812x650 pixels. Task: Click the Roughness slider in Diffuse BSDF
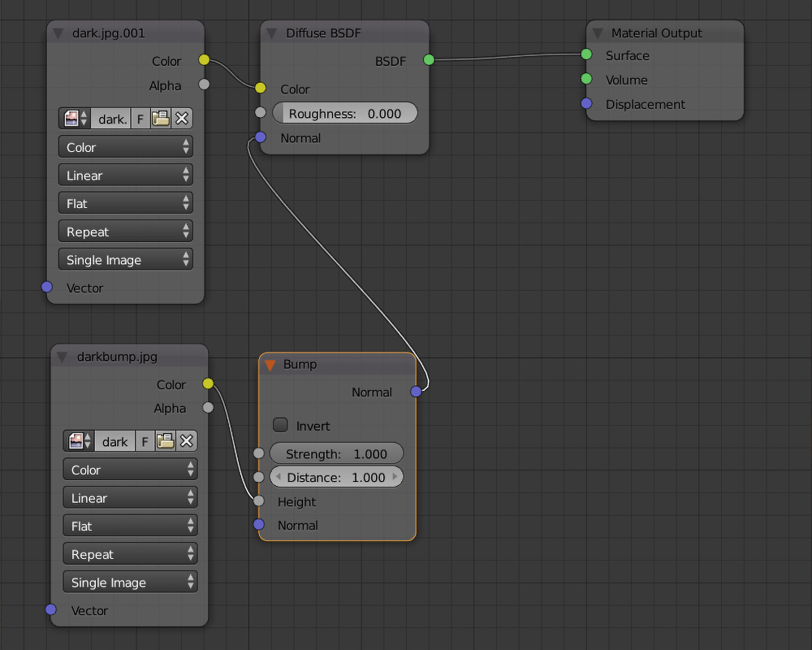[344, 114]
